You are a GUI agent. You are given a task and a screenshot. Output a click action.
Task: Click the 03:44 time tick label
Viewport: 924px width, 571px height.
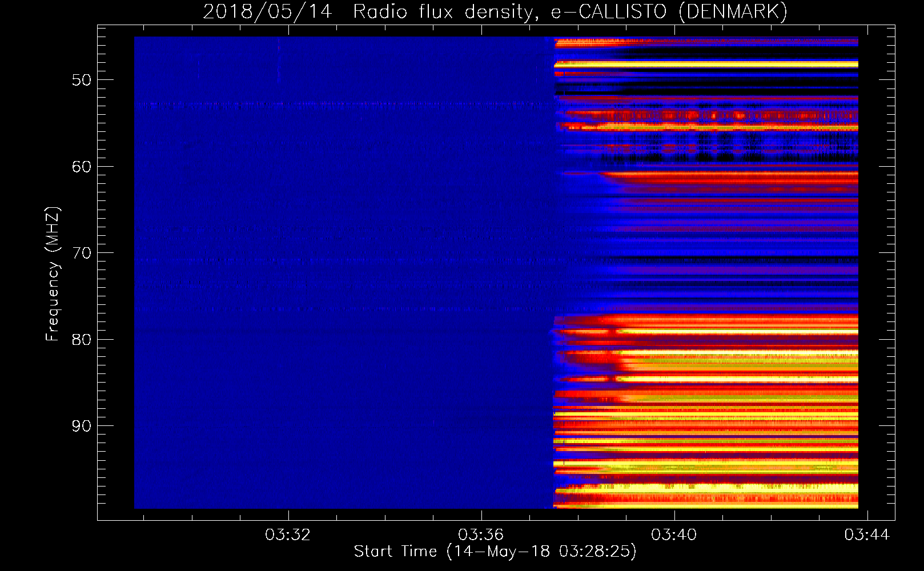click(x=867, y=535)
